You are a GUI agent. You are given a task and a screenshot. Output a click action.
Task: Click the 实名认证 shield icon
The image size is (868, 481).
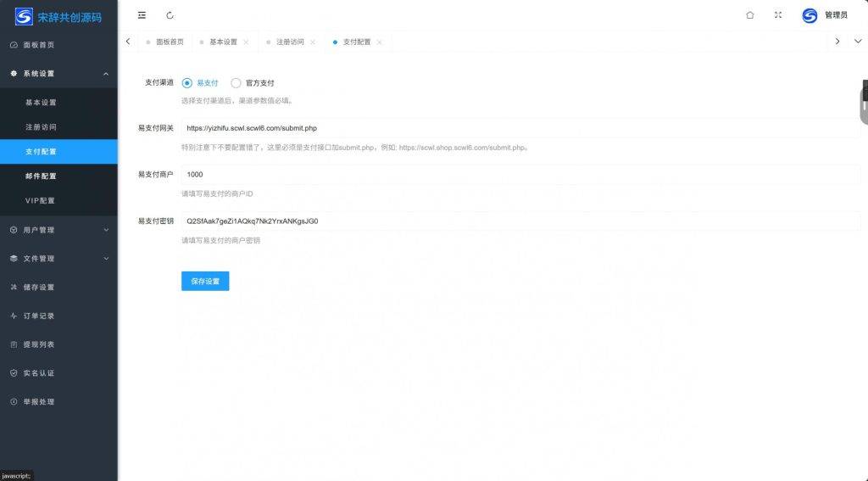14,373
